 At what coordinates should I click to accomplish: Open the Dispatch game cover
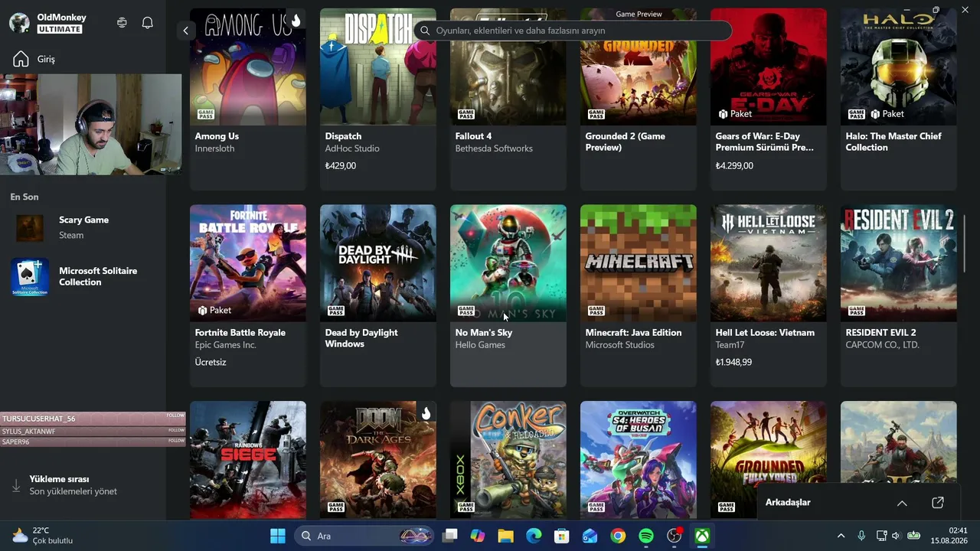click(378, 67)
